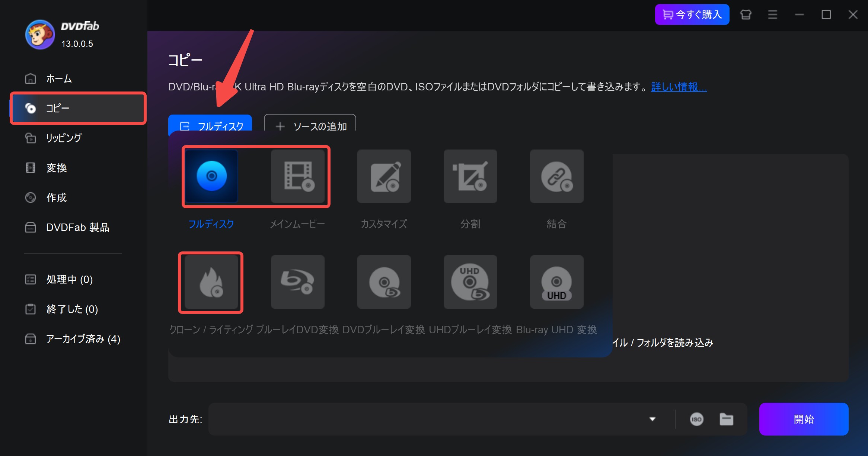This screenshot has height=456, width=868.
Task: Click the 結合 mode label
Action: (557, 224)
